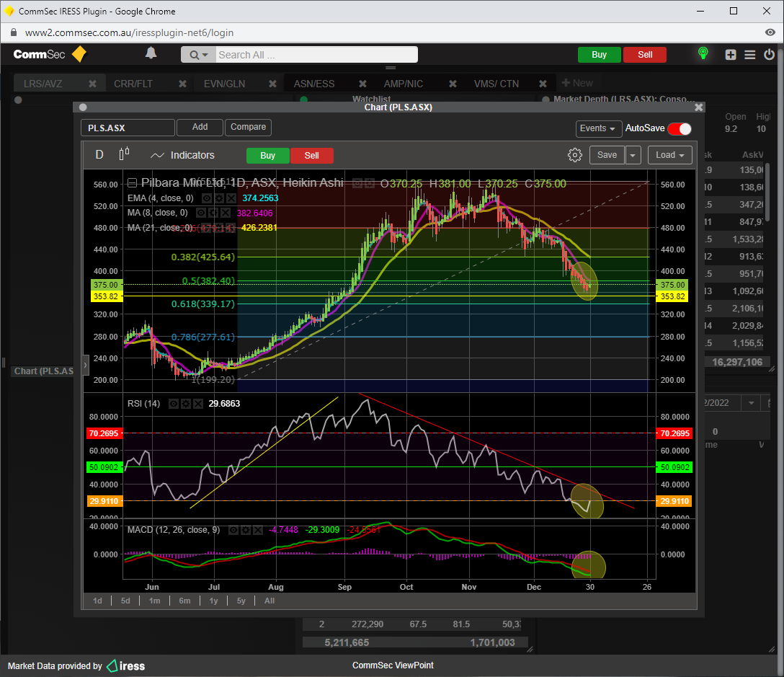Close the LRS/AVZ workspace tab

pos(92,84)
